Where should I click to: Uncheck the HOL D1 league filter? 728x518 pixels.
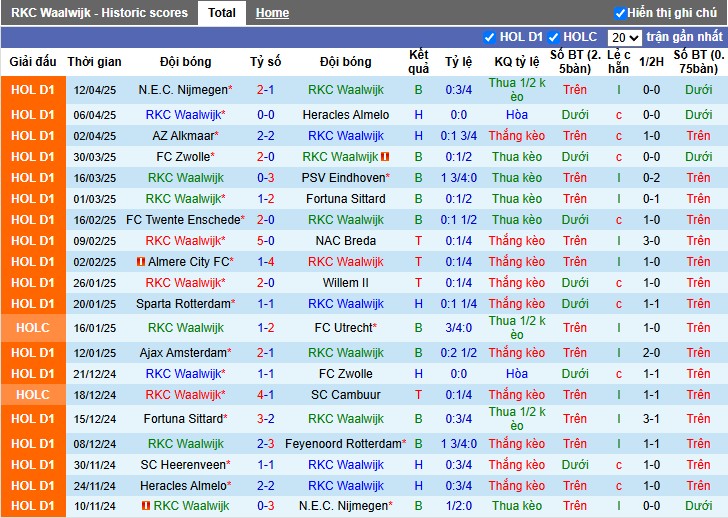(x=489, y=37)
